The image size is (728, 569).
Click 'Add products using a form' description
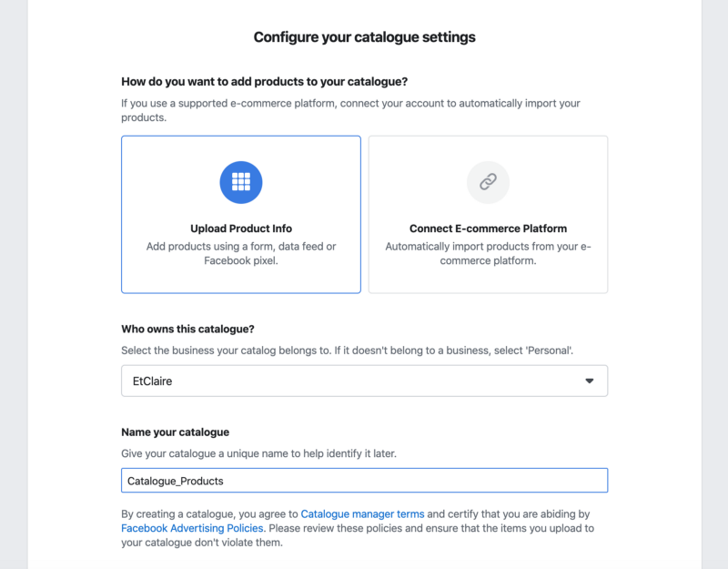point(241,253)
